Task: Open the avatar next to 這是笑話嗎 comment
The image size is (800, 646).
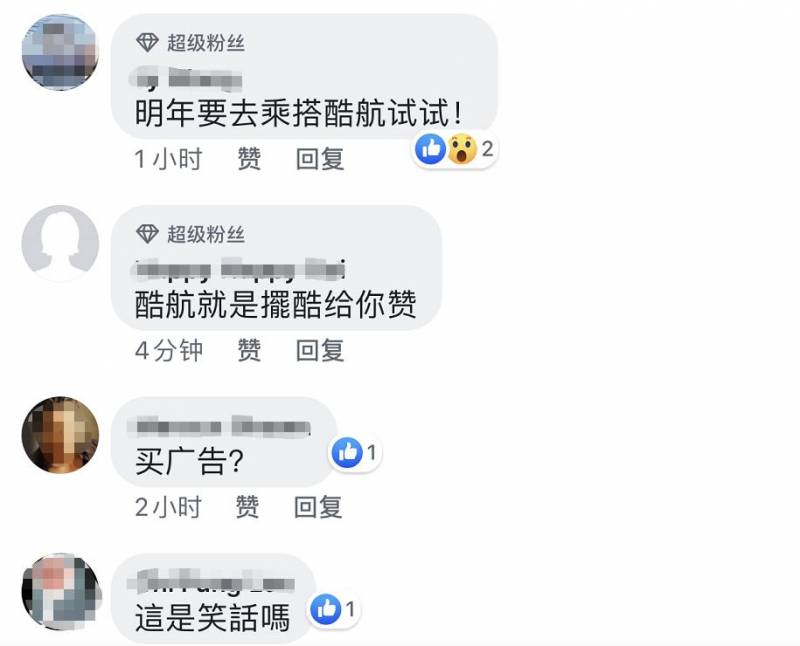Action: click(x=60, y=592)
